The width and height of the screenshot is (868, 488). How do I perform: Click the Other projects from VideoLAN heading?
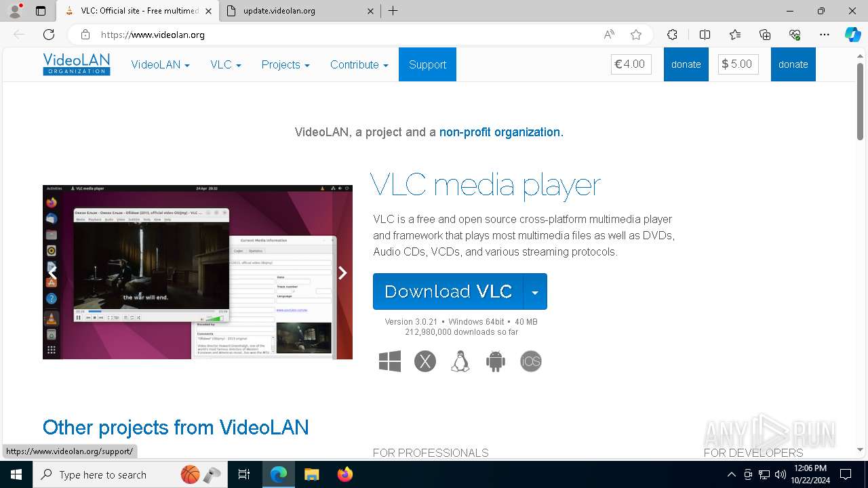(176, 428)
